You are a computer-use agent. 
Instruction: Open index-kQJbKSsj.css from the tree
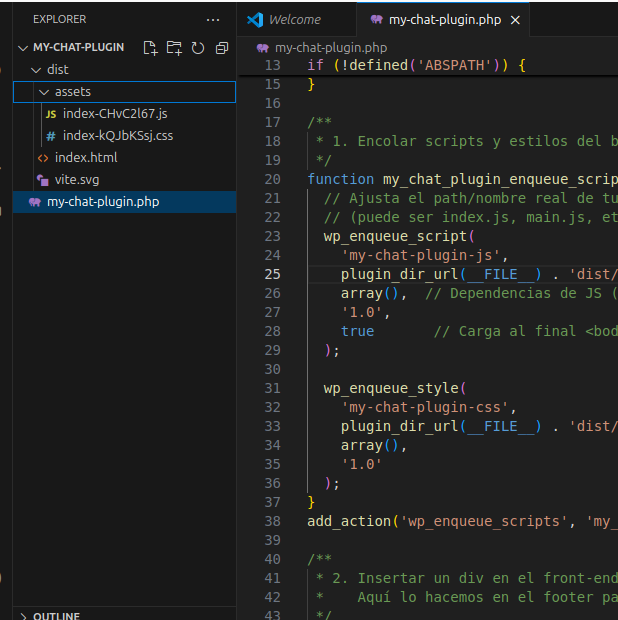coord(118,136)
